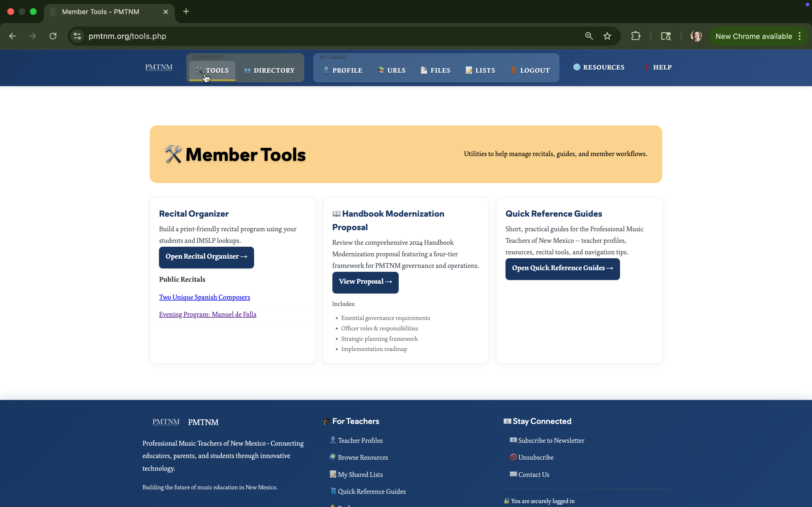Screen dimensions: 812x507
Task: Select Lists in the navigation bar
Action: click(480, 70)
